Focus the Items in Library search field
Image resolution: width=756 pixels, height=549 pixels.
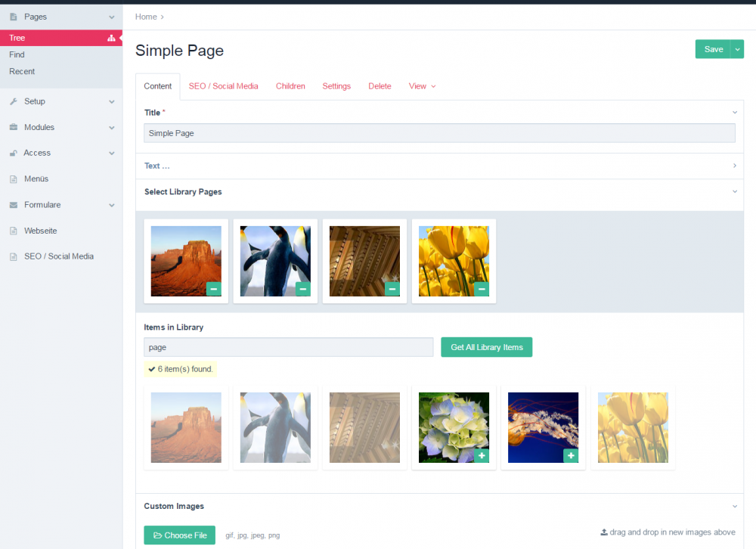[x=288, y=347]
